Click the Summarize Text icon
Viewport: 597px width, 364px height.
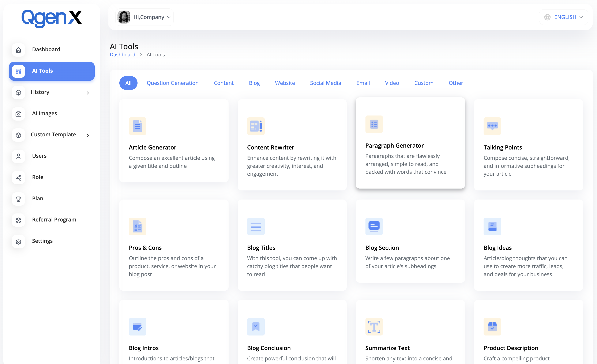[374, 326]
